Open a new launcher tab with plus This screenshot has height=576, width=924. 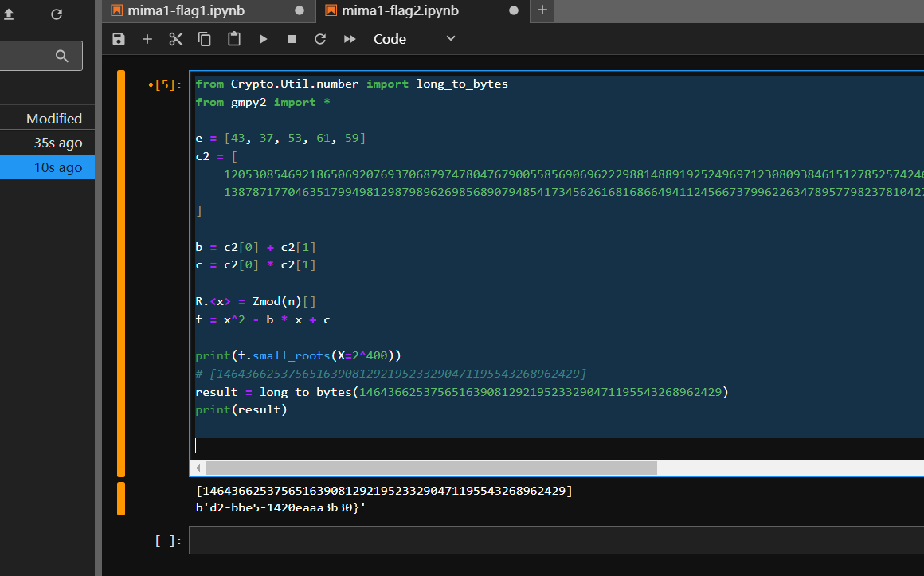coord(542,10)
